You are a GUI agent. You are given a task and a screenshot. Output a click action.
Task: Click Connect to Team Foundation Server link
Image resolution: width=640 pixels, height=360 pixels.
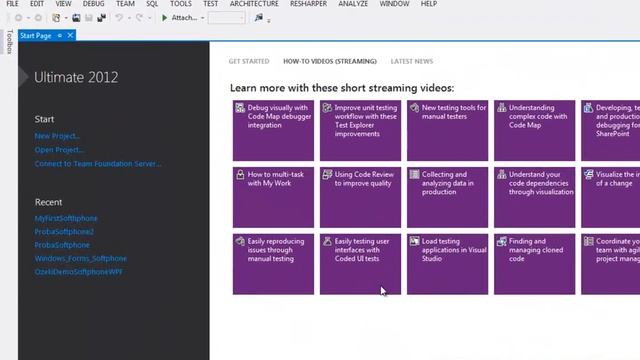[x=98, y=164]
